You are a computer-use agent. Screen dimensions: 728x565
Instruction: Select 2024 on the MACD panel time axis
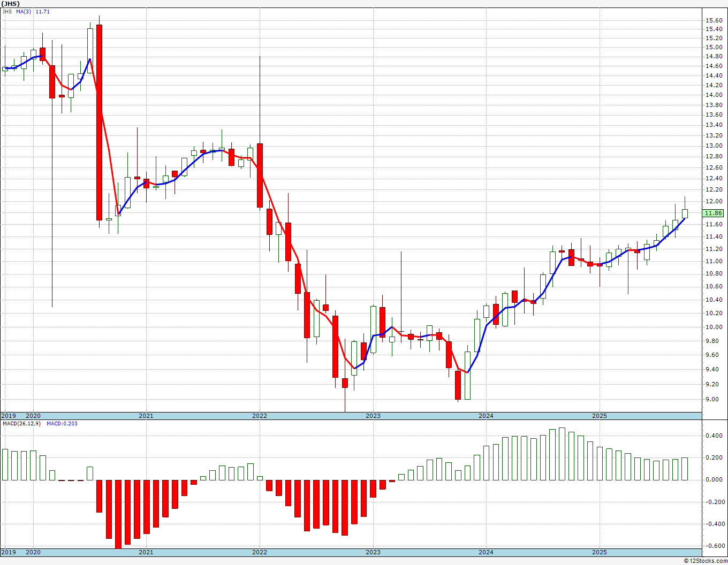(x=486, y=552)
